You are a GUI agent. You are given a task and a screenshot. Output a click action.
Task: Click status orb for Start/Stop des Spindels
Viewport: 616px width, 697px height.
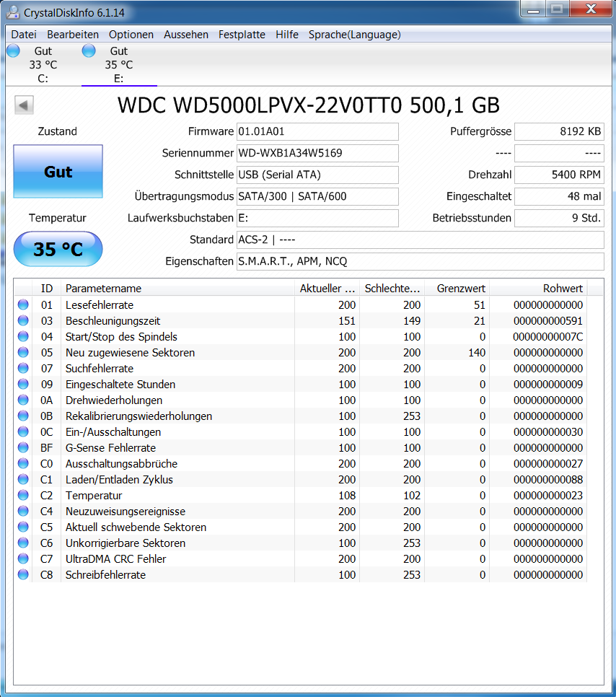point(23,336)
